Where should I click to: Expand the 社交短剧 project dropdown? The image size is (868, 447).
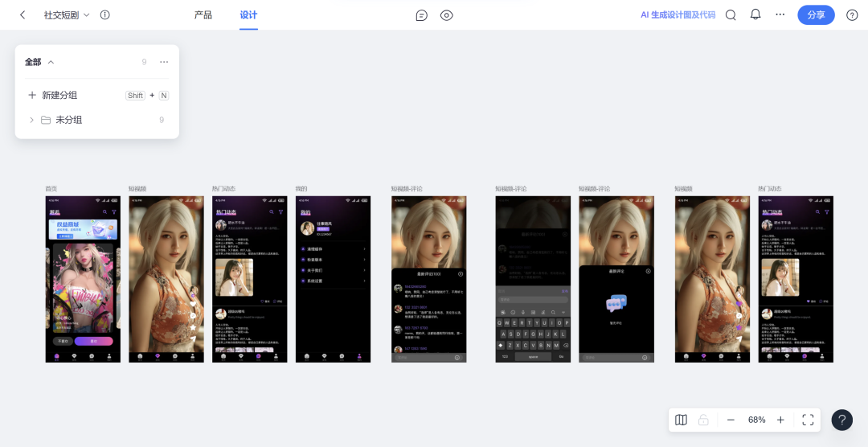pyautogui.click(x=87, y=15)
